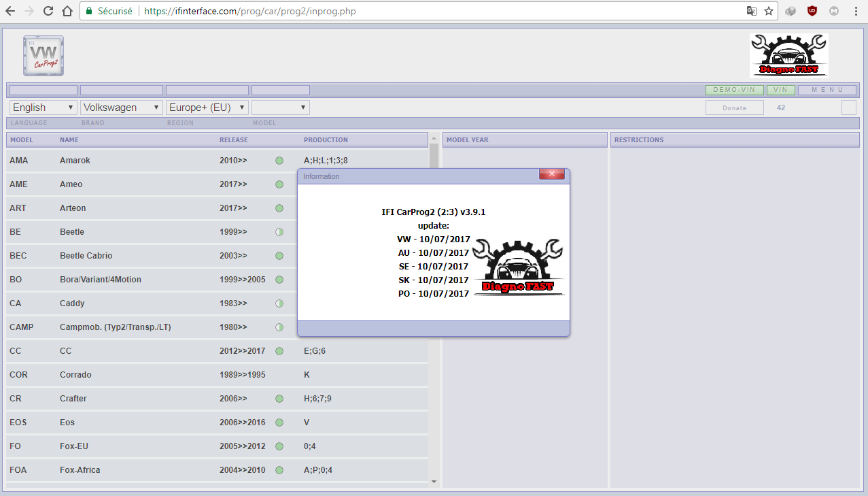The image size is (868, 496).
Task: Click the grey cloud extension icon
Action: [791, 11]
